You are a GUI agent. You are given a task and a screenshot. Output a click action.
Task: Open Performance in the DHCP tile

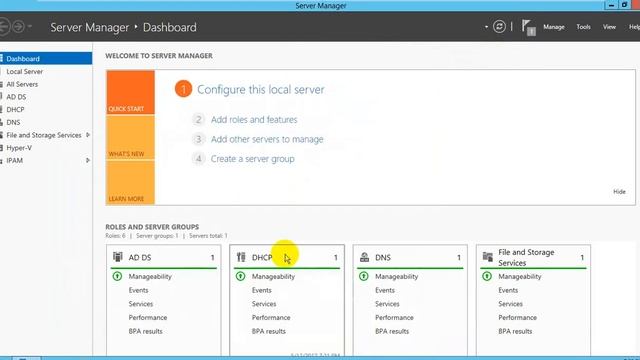click(x=271, y=318)
